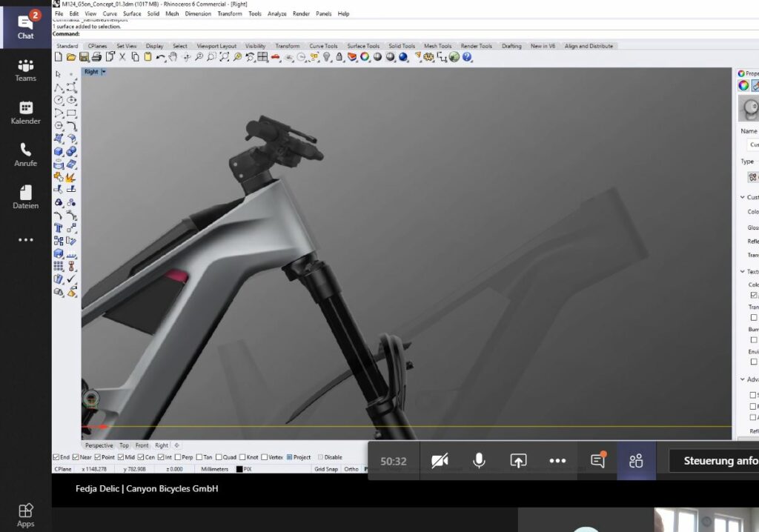Enable the Perp osnap checkbox
The image size is (759, 532).
(x=178, y=457)
